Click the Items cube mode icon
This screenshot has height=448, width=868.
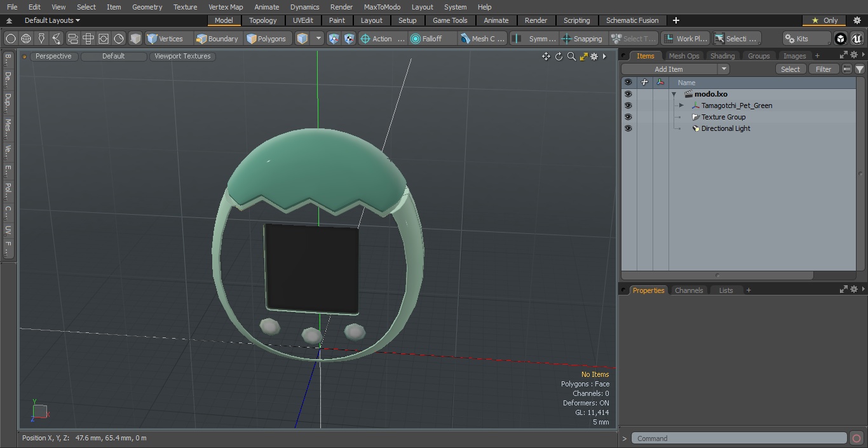point(302,39)
